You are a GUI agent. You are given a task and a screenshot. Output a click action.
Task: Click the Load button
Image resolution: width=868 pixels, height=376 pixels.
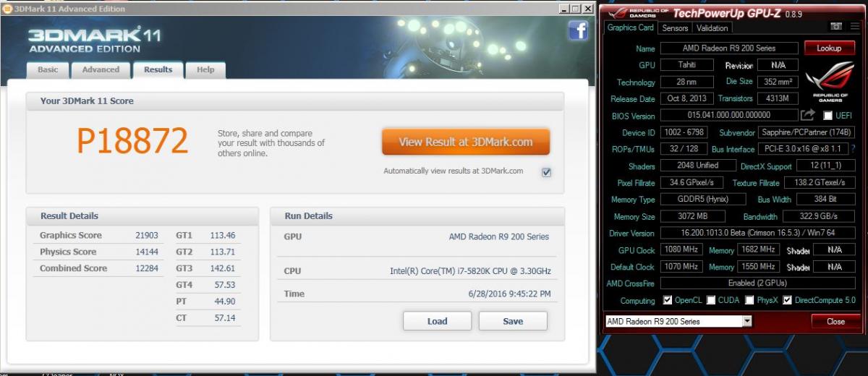[x=437, y=321]
